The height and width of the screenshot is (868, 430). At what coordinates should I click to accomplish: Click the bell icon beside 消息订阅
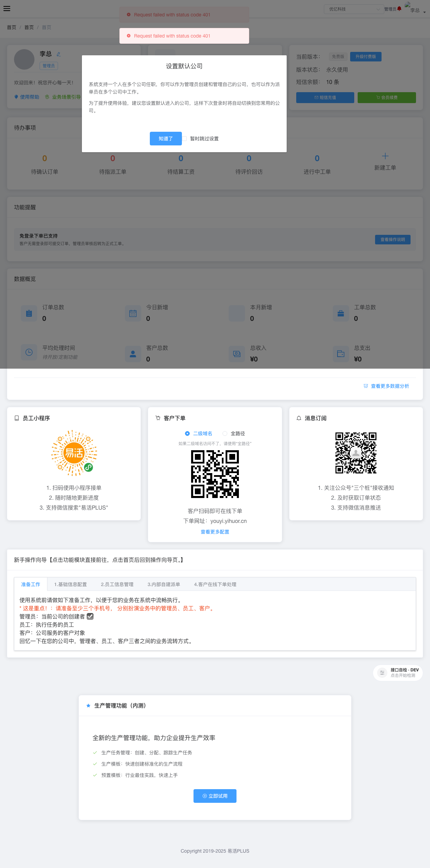(299, 418)
